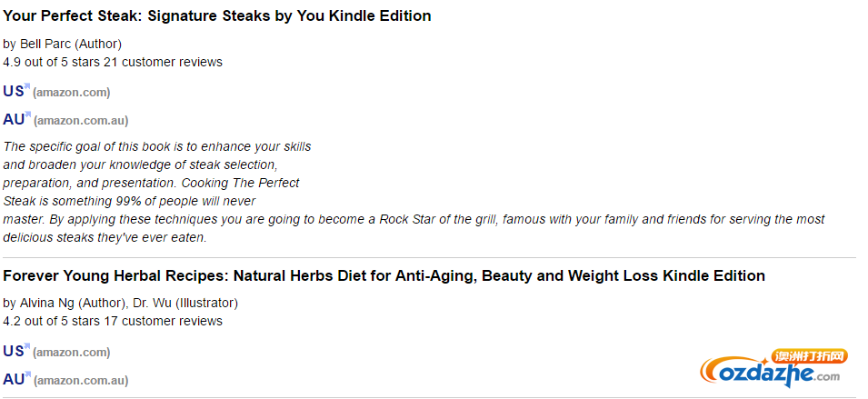The width and height of the screenshot is (868, 399).
Task: Click the external-link arrow beside US under Forever Young Herbal Recipes
Action: pos(27,347)
